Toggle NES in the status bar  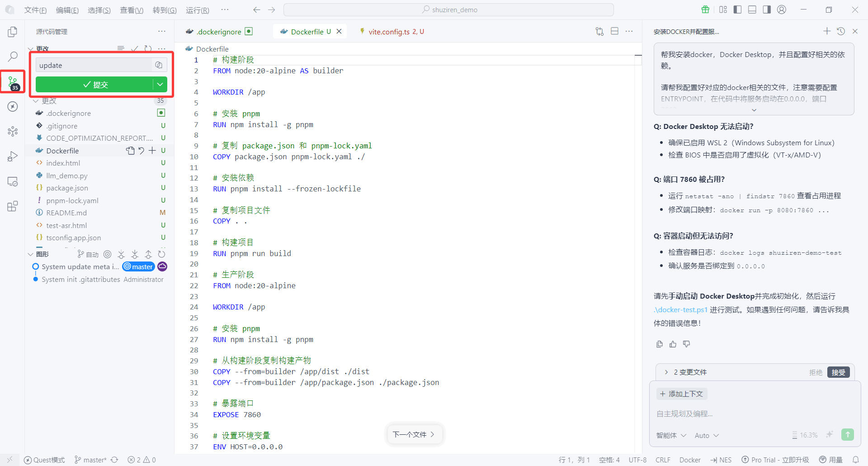[x=721, y=460]
